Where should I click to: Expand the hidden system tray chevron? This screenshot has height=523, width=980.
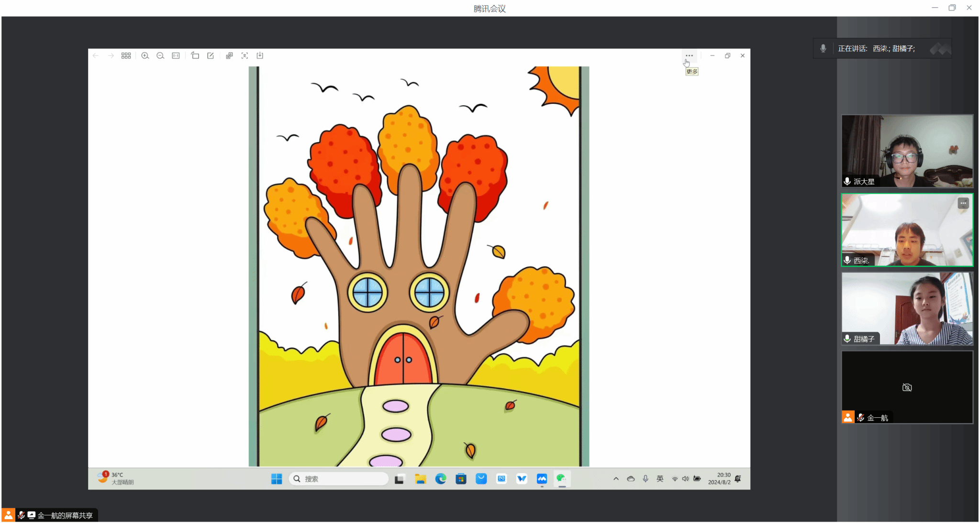(x=616, y=479)
